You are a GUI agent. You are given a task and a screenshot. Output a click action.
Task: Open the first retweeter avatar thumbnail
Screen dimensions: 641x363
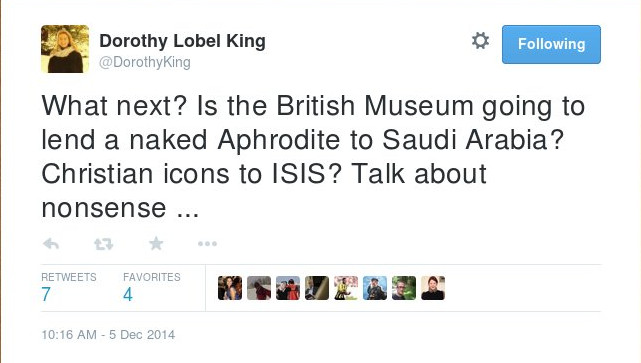coord(230,288)
